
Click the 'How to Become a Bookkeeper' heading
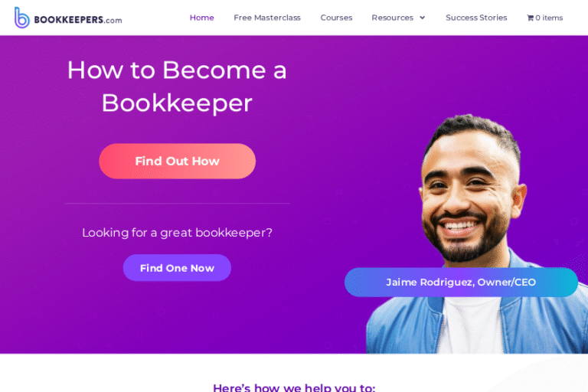click(x=177, y=87)
